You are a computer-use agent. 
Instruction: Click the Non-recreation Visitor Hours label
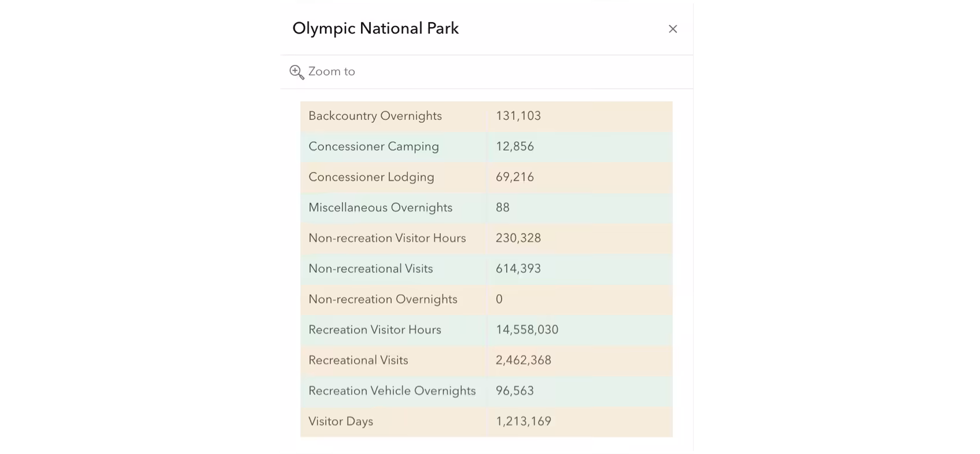tap(387, 238)
